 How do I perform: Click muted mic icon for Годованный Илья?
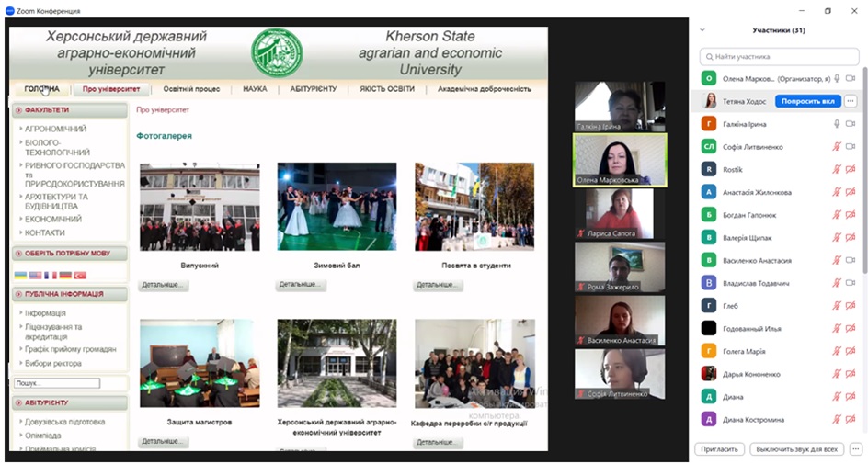click(x=837, y=328)
